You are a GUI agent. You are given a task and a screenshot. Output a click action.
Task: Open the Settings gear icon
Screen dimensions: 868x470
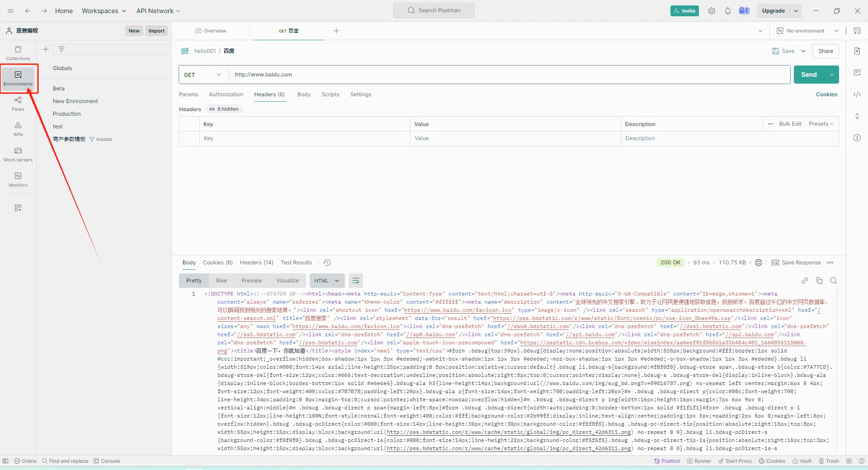712,11
